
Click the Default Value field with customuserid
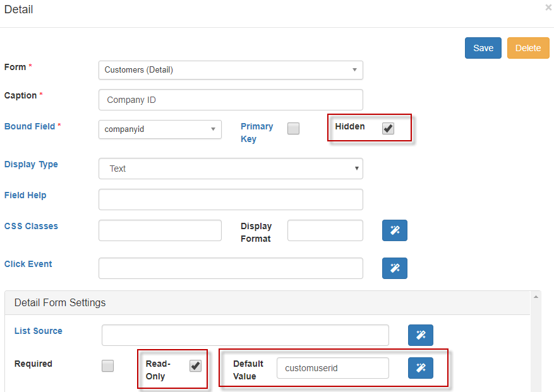pyautogui.click(x=332, y=368)
